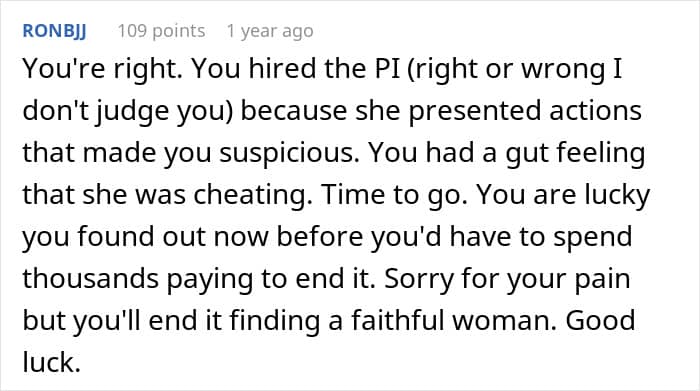Click the words have to spend

click(541, 237)
